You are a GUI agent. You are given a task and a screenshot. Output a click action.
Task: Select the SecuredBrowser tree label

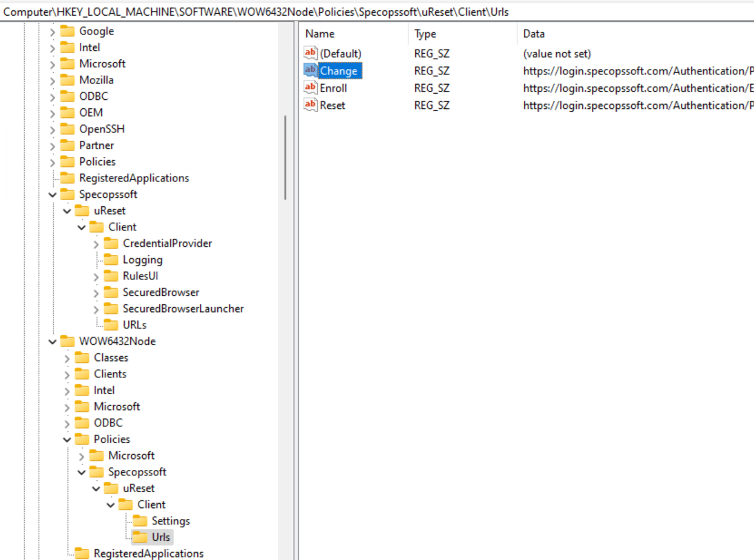[x=161, y=292]
